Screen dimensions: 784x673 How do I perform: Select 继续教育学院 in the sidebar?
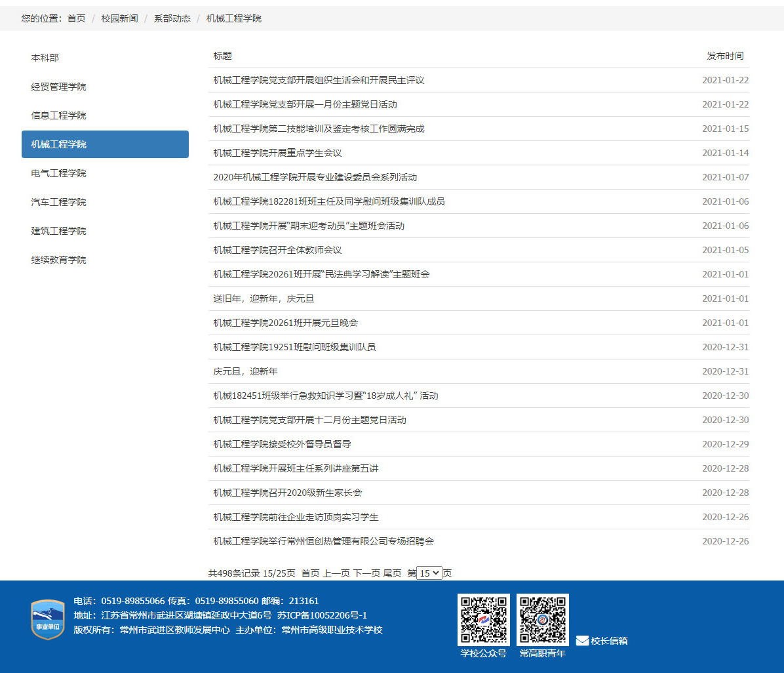pos(58,260)
